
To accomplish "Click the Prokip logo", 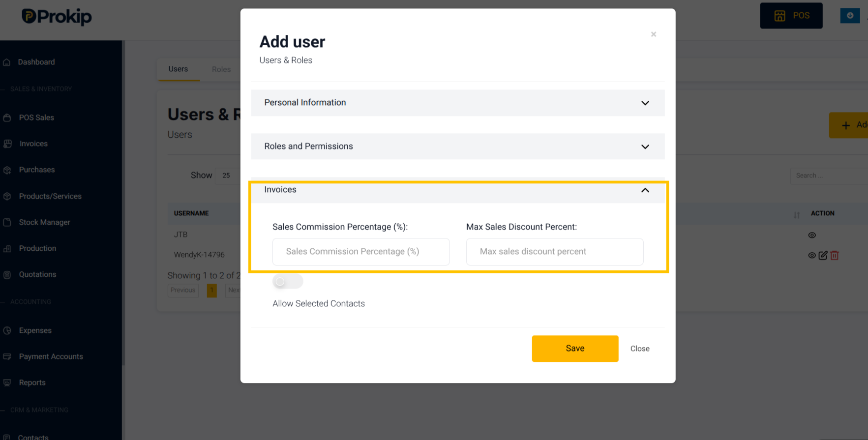I will (x=57, y=17).
